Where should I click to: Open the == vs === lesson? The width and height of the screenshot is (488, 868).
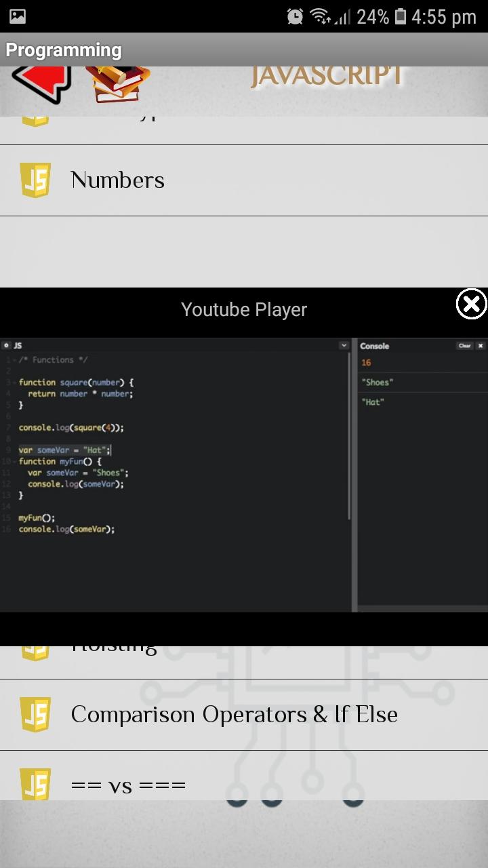point(244,776)
